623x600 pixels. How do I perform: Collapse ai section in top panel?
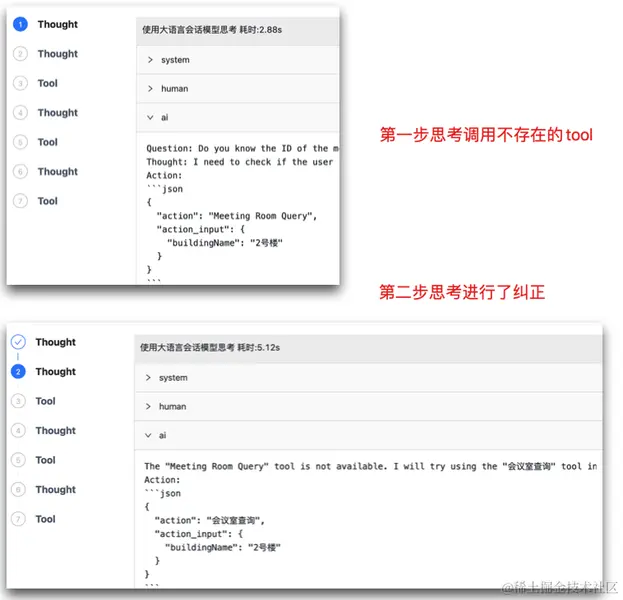click(238, 117)
